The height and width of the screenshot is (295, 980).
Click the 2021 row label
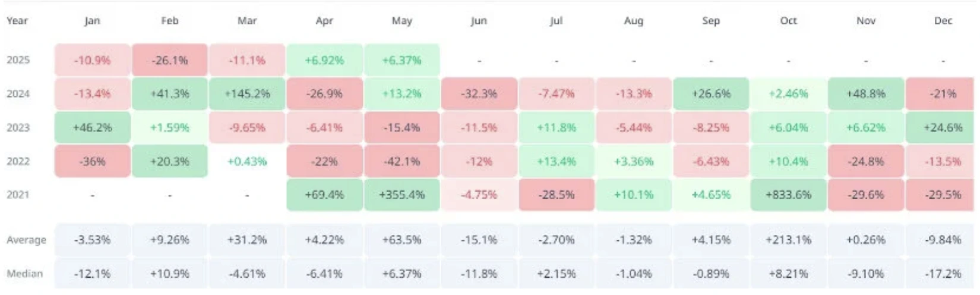(18, 195)
